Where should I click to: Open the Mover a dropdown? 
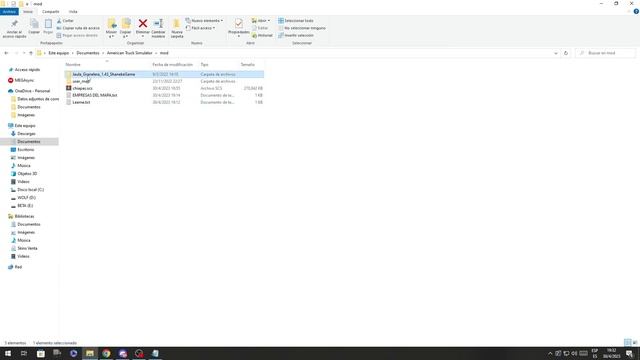point(111,28)
